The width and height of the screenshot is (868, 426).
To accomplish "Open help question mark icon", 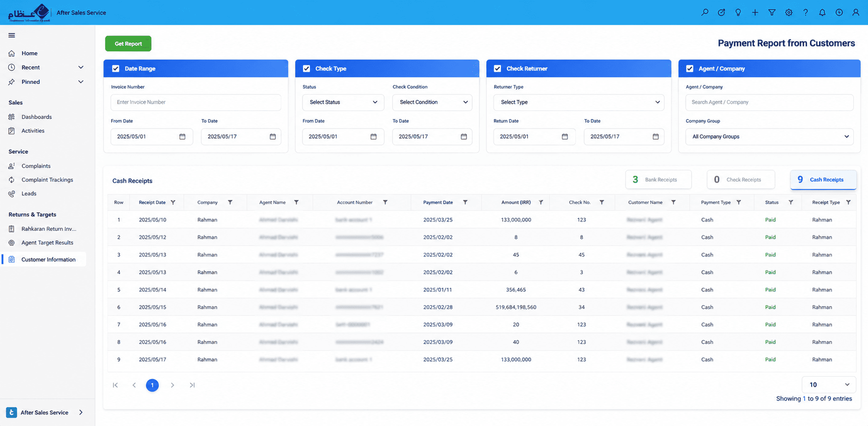I will tap(805, 13).
